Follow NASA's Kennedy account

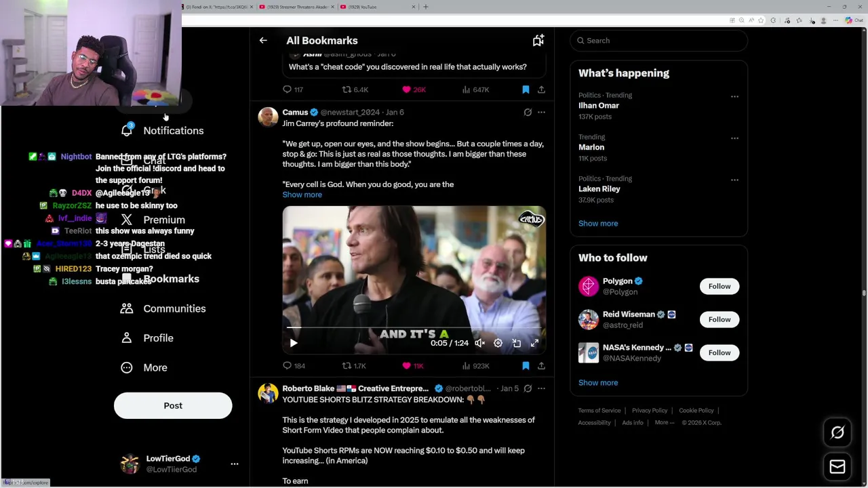[719, 352]
